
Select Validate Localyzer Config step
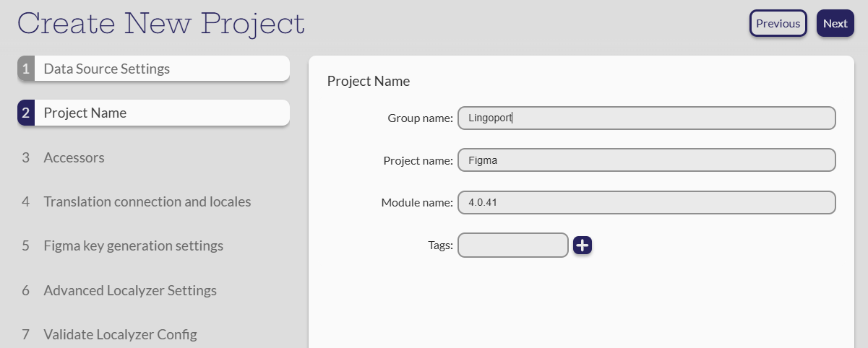(120, 335)
